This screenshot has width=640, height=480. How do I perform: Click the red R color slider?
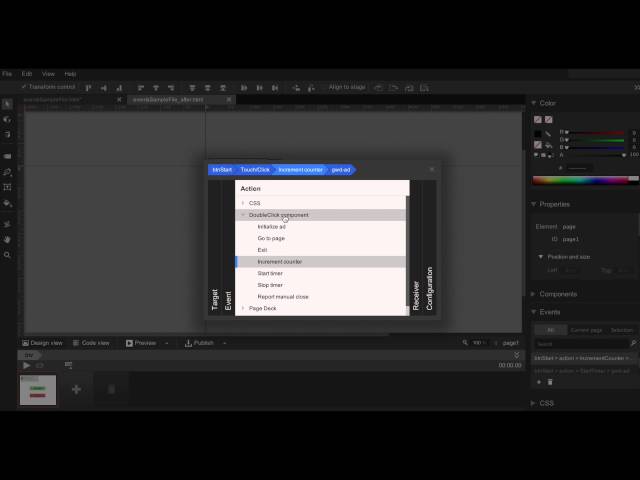click(x=597, y=133)
